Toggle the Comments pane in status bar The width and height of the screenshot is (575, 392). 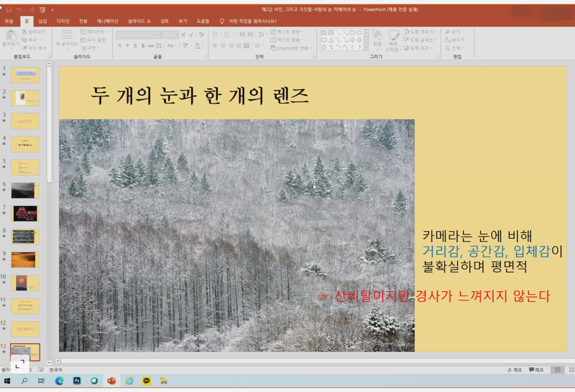[536, 370]
